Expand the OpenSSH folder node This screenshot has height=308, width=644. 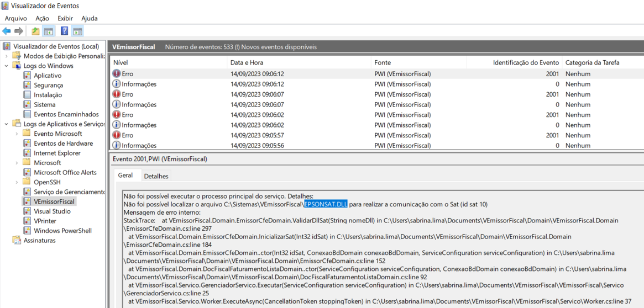click(x=17, y=182)
